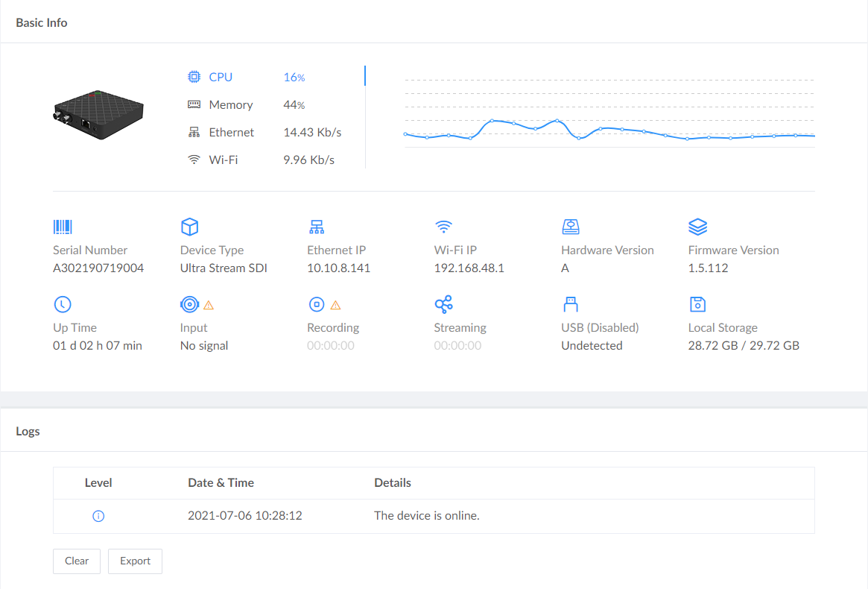Click the Firmware Version layers icon

[x=697, y=227]
